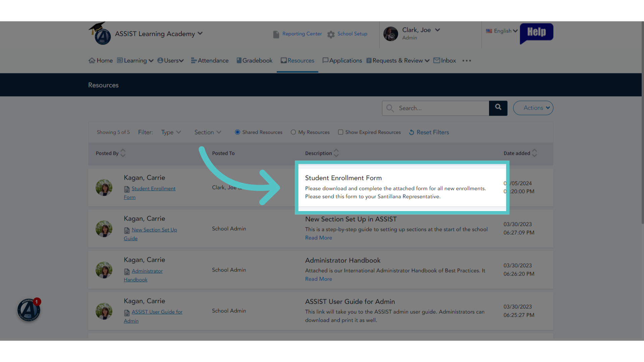The height and width of the screenshot is (362, 644).
Task: Open the Gradebook tab
Action: coord(255,61)
